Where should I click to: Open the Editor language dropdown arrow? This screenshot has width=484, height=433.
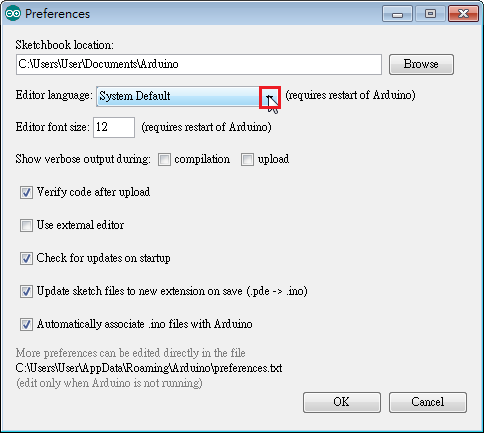(270, 97)
